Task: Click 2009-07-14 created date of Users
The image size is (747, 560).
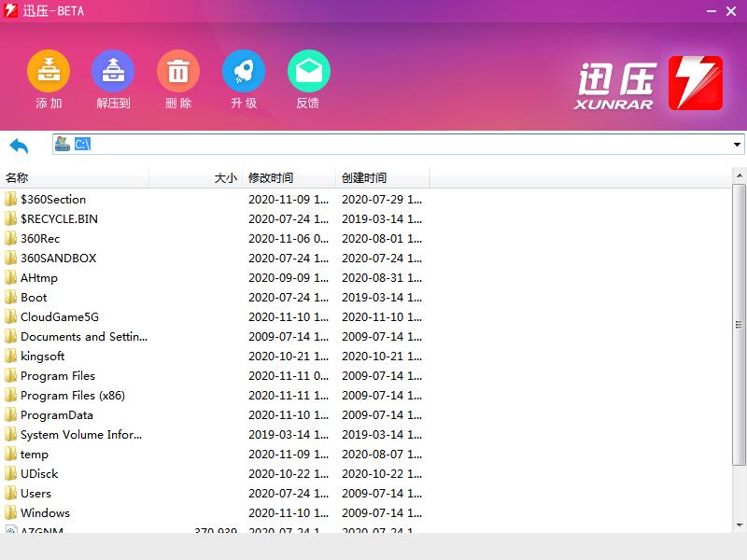Action: 382,494
